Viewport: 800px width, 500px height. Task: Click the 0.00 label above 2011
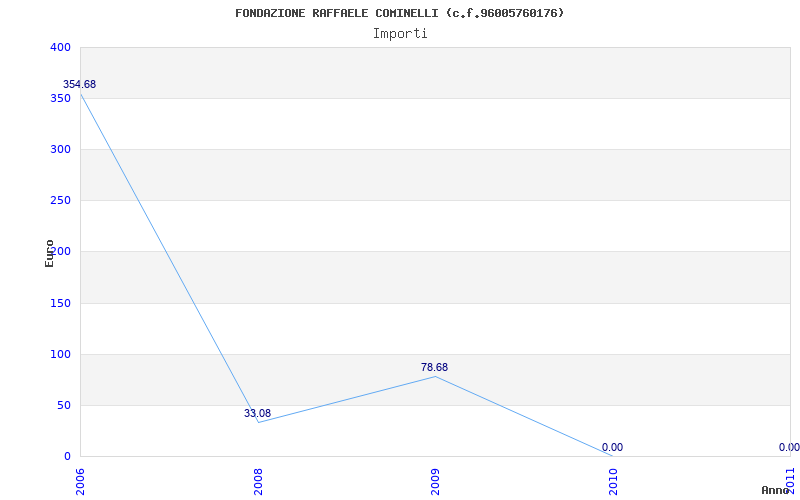point(789,447)
